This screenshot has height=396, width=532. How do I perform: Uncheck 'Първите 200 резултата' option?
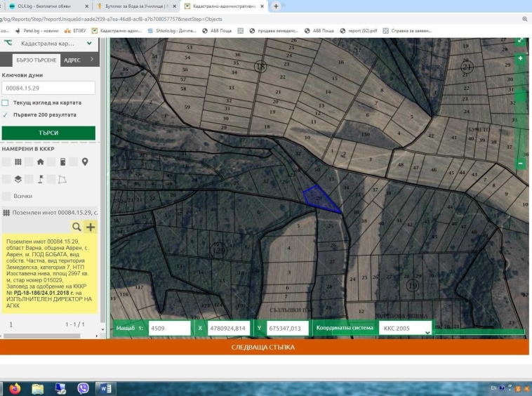pyautogui.click(x=6, y=114)
